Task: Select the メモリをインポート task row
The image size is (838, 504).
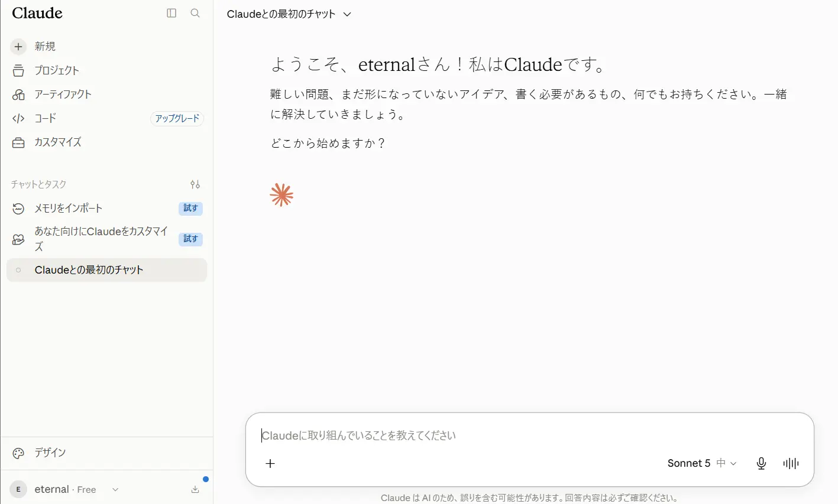Action: 106,209
